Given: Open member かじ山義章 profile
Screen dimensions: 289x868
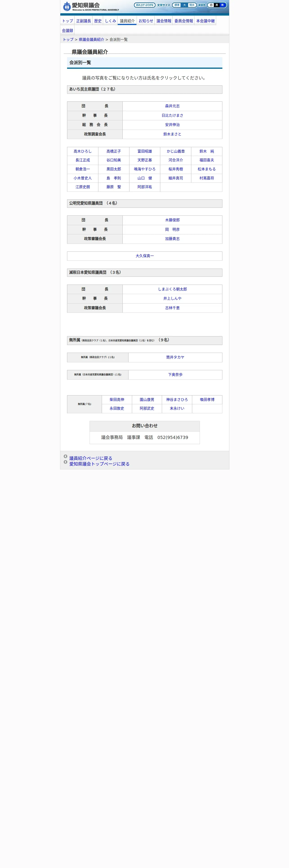Looking at the screenshot, I should tap(176, 152).
